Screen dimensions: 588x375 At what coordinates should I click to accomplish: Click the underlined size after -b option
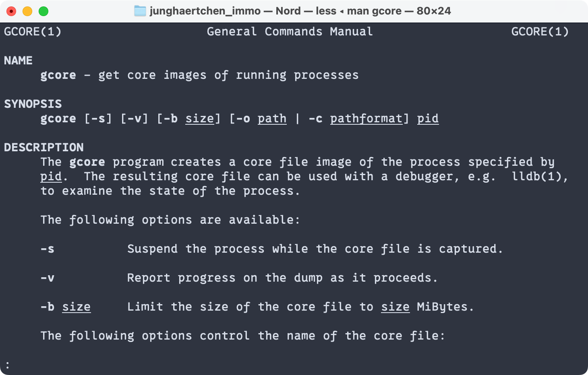[x=77, y=307]
